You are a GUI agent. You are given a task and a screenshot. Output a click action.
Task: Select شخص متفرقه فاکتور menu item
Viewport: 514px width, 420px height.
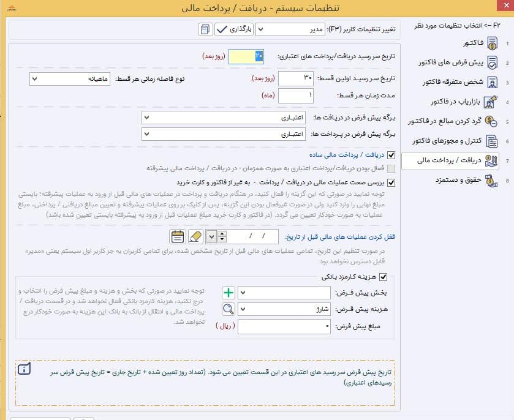[453, 82]
